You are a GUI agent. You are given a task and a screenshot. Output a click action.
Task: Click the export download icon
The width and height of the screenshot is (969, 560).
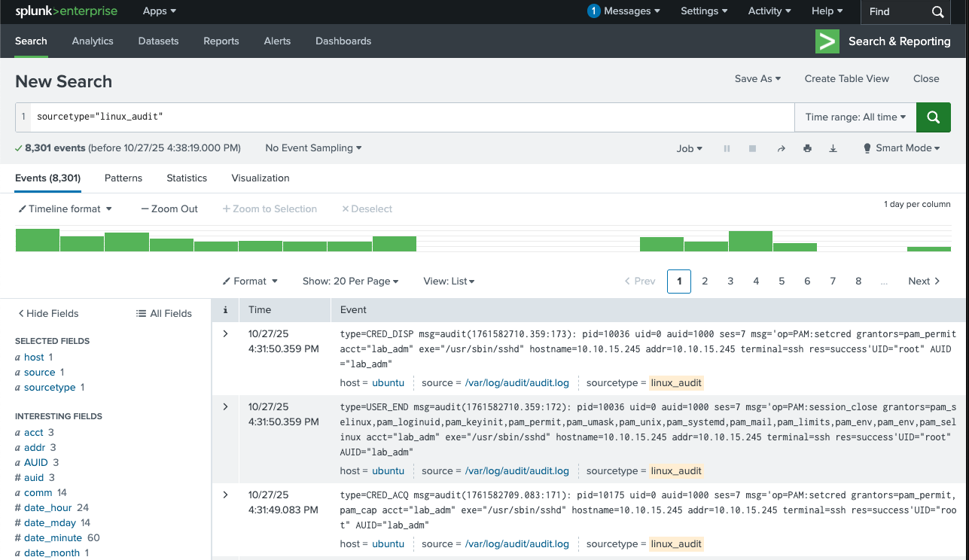833,149
